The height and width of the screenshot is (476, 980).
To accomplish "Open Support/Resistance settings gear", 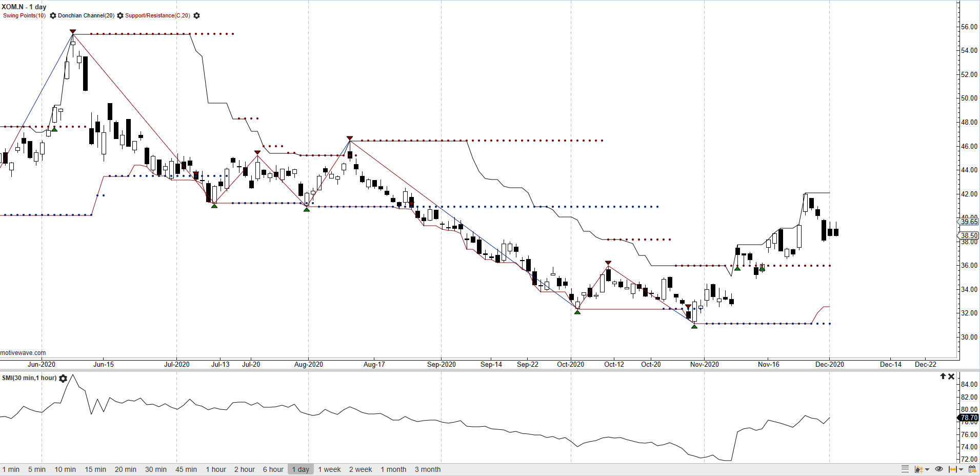I will (196, 16).
